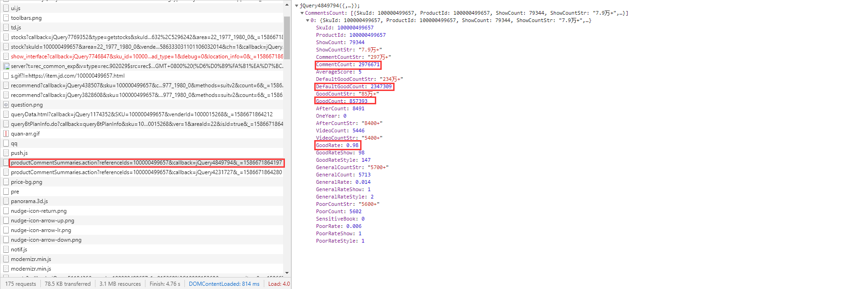
Task: Click the question mark thumbnail icon of question.png
Action: click(6, 105)
